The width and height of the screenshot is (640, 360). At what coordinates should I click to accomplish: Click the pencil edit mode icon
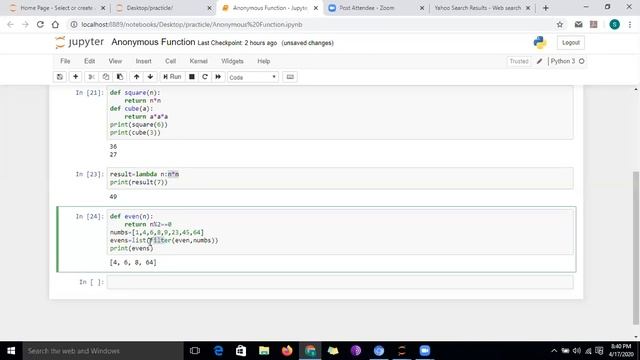[539, 61]
